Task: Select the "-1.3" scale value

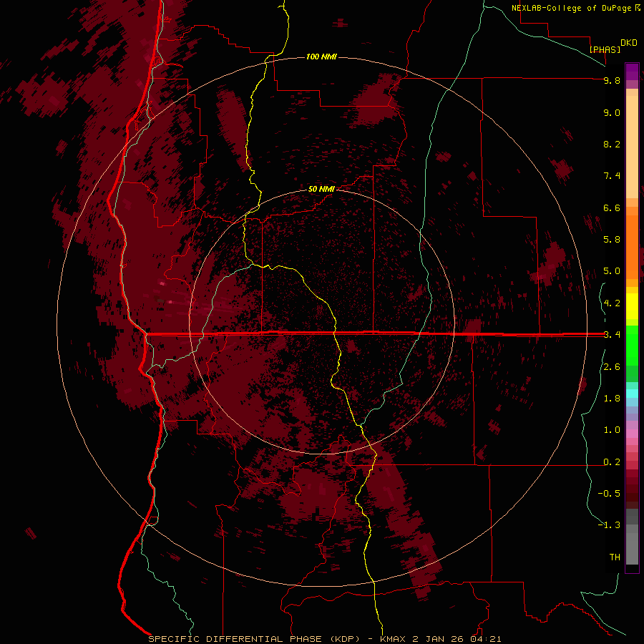Action: pyautogui.click(x=609, y=525)
